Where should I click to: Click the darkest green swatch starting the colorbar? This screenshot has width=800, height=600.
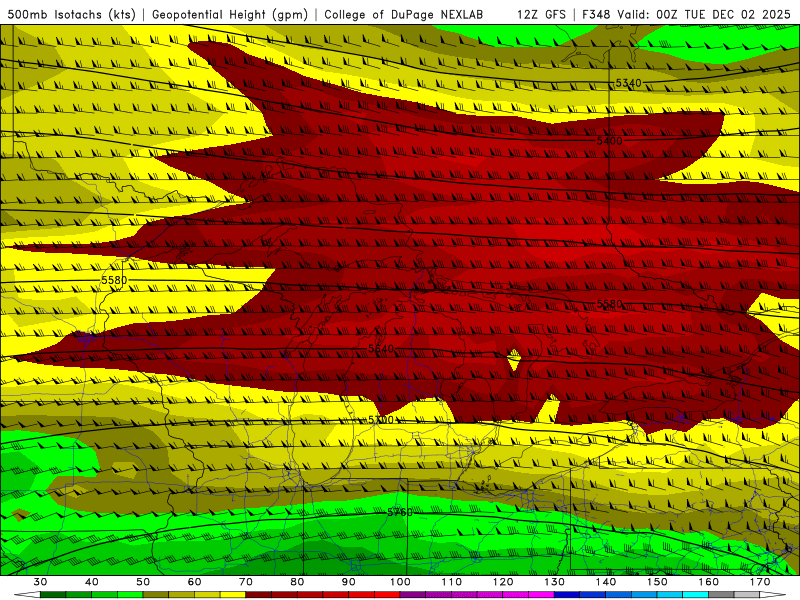pyautogui.click(x=53, y=595)
